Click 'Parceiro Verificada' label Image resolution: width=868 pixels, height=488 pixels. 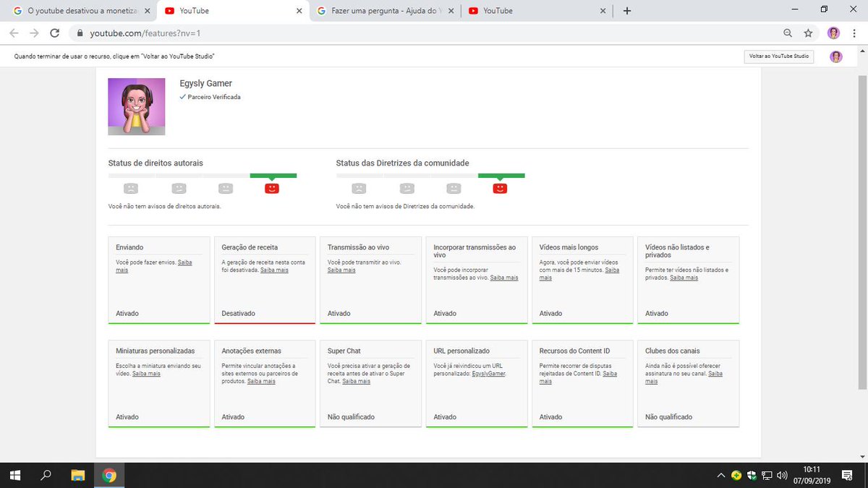click(213, 96)
